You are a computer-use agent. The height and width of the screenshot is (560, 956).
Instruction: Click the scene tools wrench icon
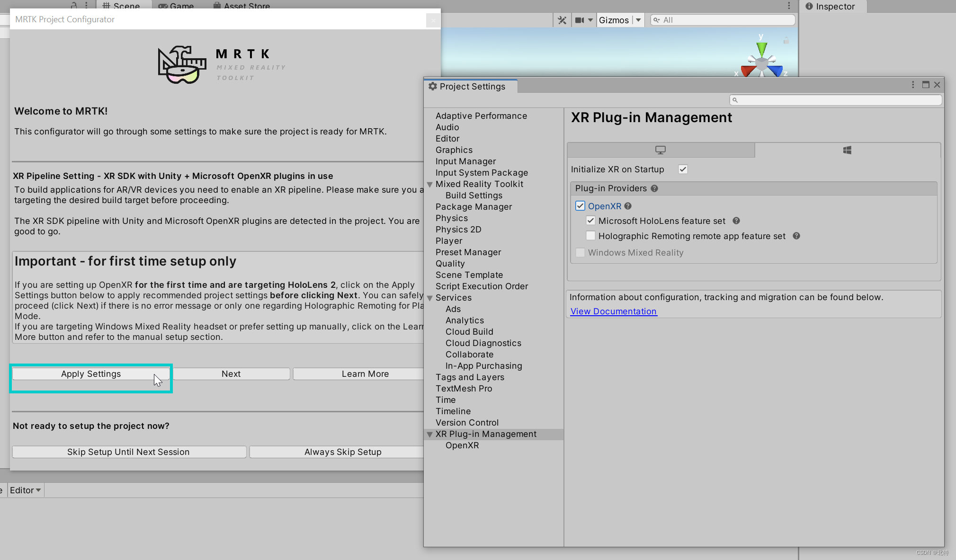(562, 20)
